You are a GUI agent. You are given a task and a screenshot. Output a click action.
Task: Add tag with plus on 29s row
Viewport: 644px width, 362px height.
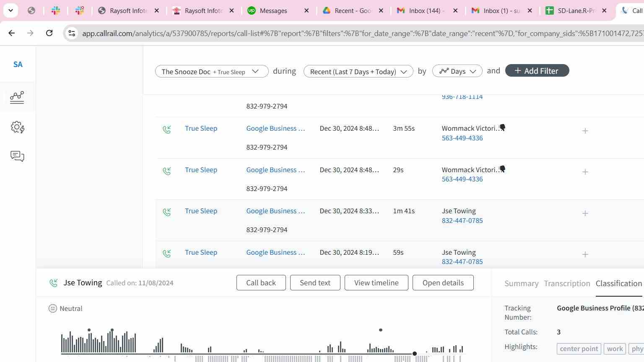pos(585,172)
